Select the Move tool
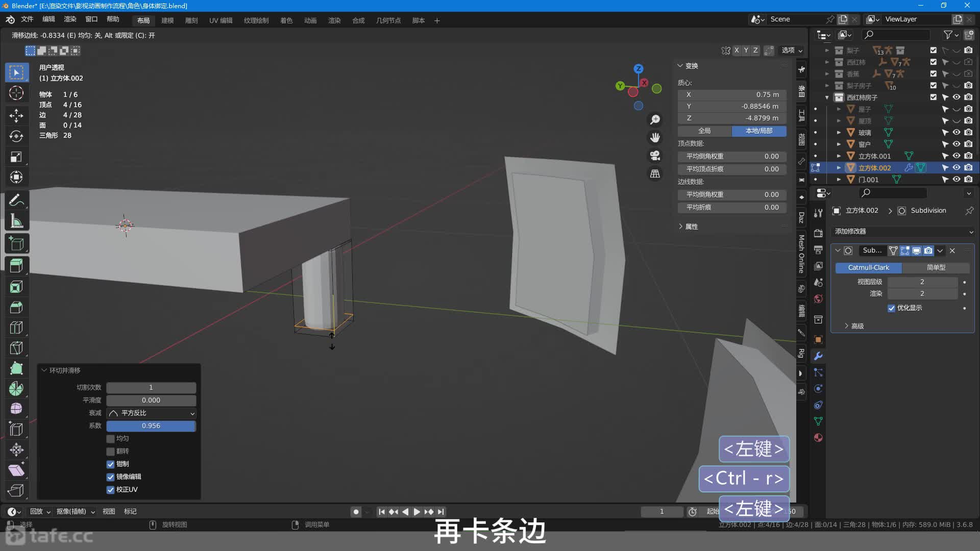This screenshot has width=980, height=551. click(x=16, y=115)
